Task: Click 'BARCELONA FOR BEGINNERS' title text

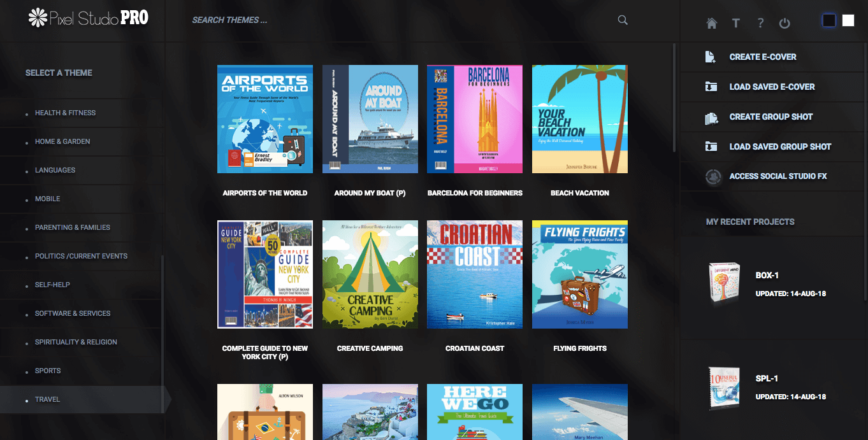Action: [x=475, y=193]
